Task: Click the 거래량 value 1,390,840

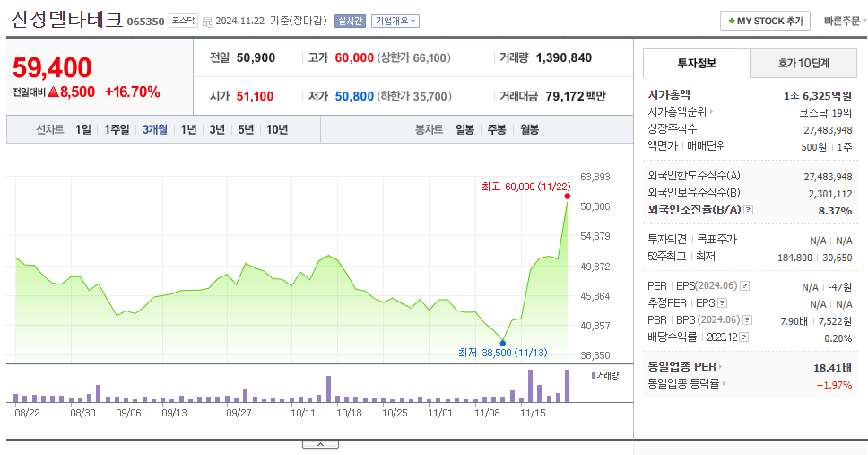Action: click(563, 57)
